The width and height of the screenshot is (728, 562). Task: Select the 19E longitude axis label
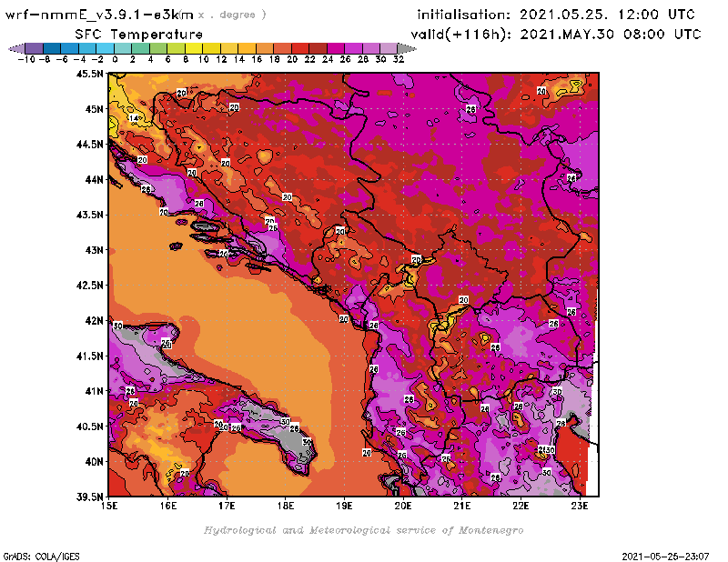[345, 506]
